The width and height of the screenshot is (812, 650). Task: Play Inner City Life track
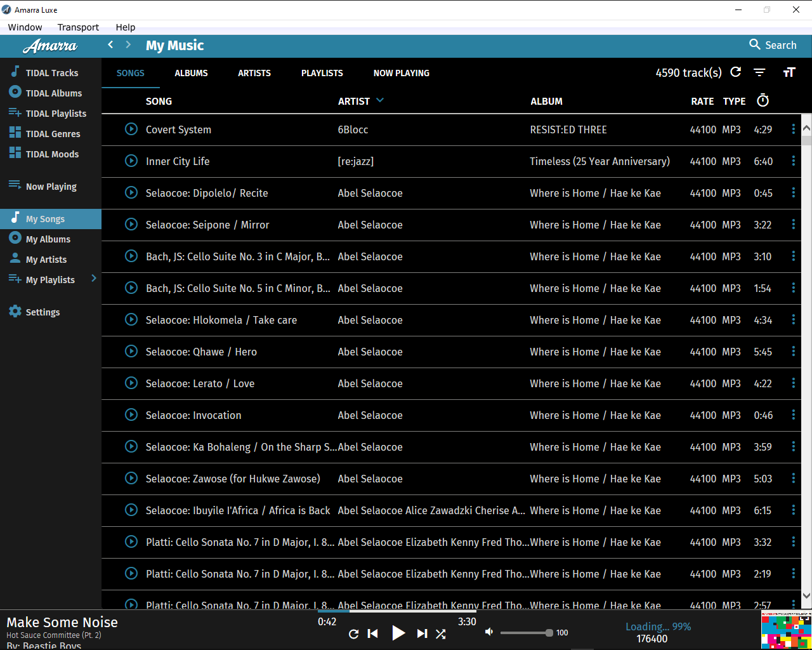coord(131,161)
